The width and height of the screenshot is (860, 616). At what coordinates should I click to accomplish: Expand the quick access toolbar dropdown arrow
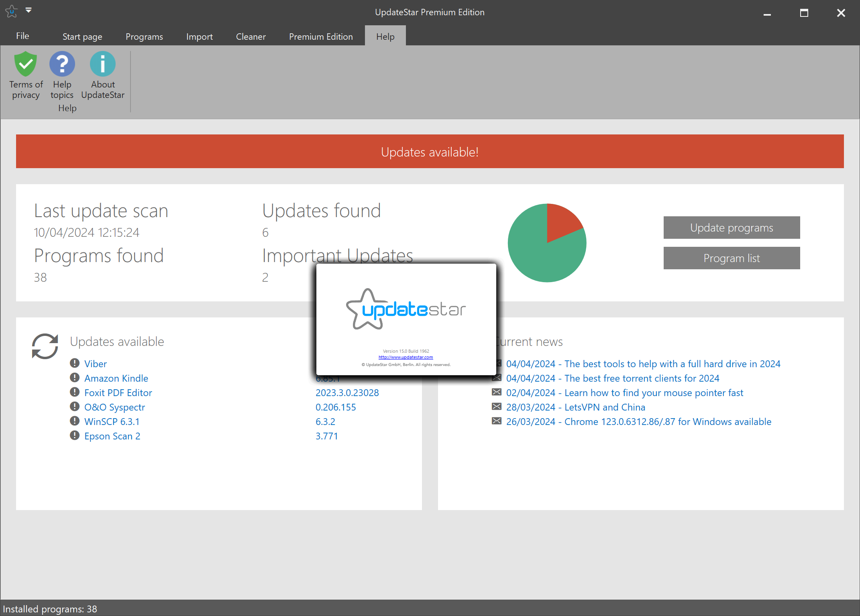(29, 10)
